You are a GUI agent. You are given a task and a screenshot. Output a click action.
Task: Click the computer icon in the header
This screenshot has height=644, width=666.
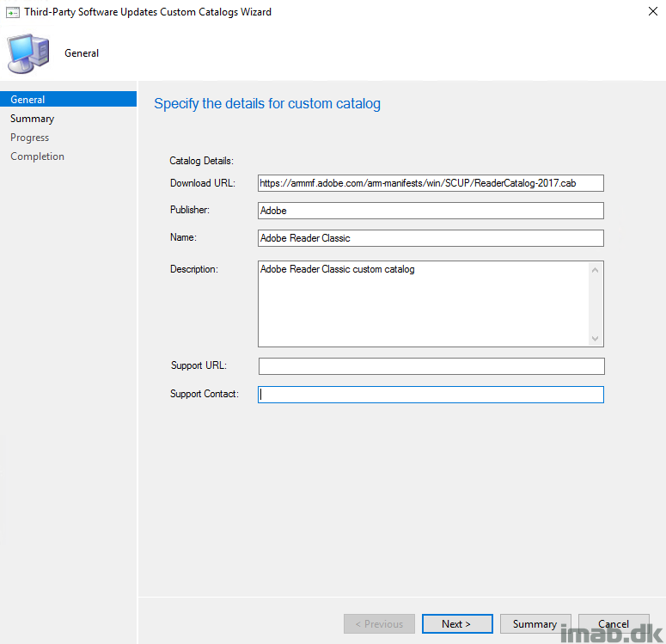coord(28,53)
